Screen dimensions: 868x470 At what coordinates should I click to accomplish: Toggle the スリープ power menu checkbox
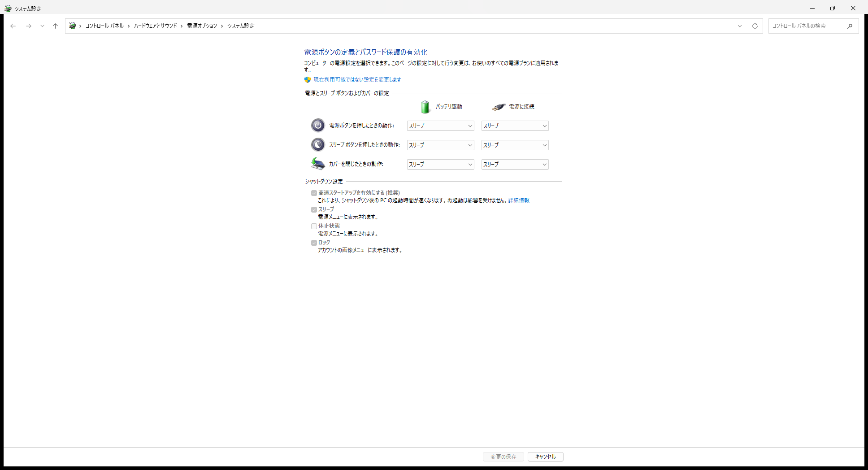pyautogui.click(x=314, y=209)
